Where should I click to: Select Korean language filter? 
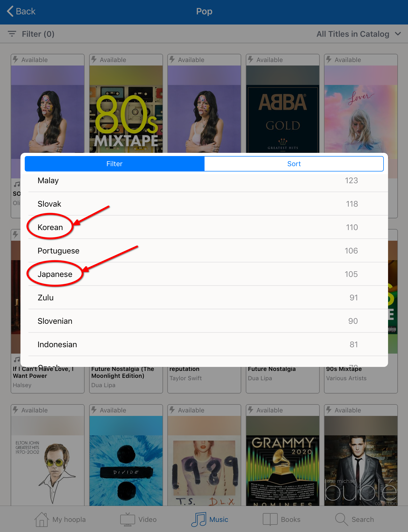click(50, 227)
